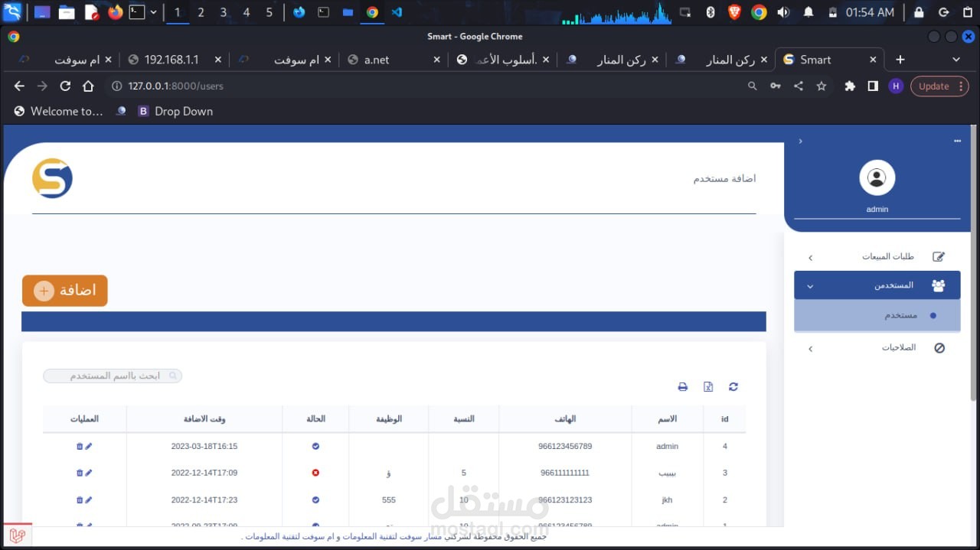Switch to workspace 3

224,12
